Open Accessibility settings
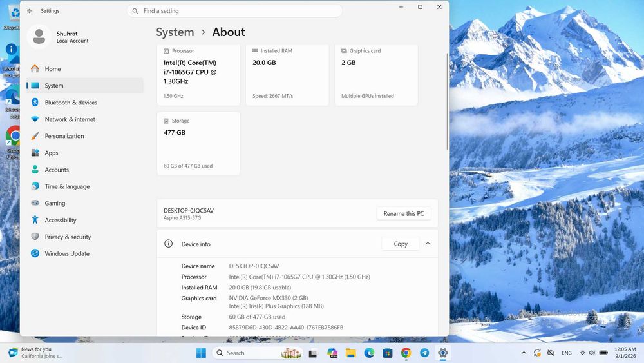Screen dimensions: 644x363 [x=85, y=220]
